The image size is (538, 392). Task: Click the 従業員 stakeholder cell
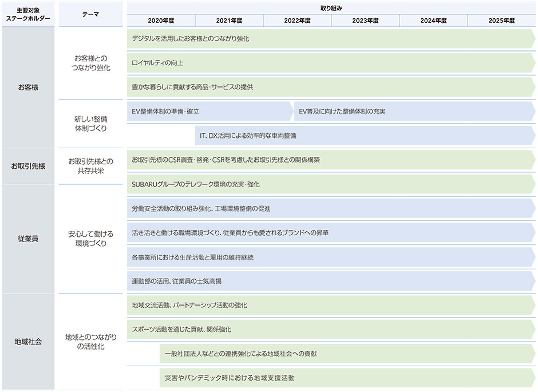(28, 239)
